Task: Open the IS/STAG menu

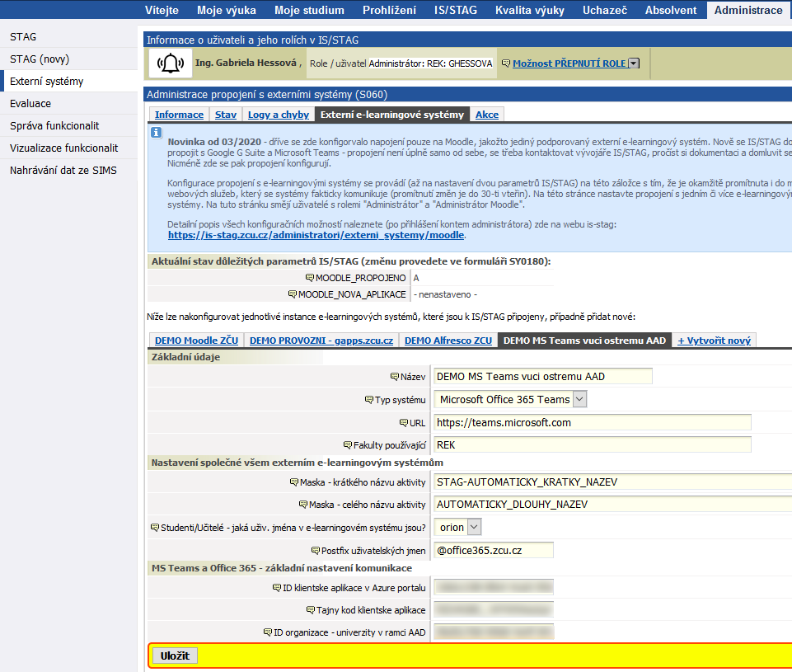Action: (x=456, y=10)
